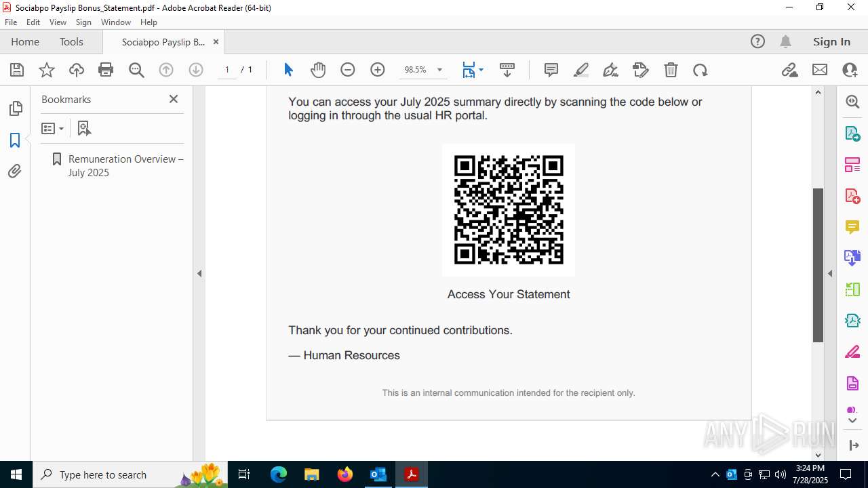Open Create PDF tool in right pane
The image size is (868, 488).
(852, 196)
